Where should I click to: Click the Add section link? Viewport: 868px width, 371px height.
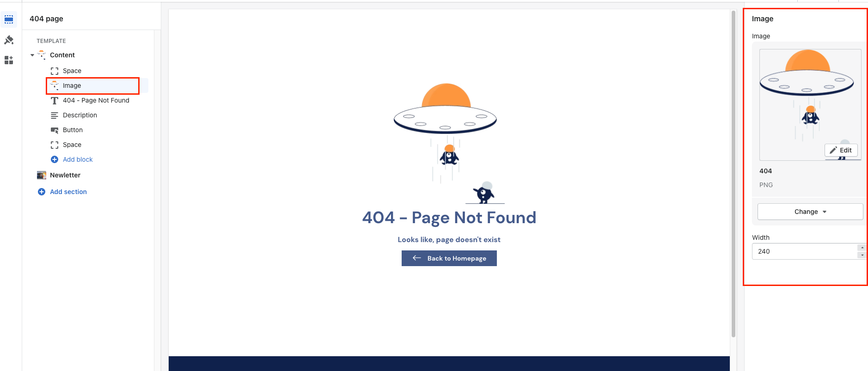[x=68, y=192]
